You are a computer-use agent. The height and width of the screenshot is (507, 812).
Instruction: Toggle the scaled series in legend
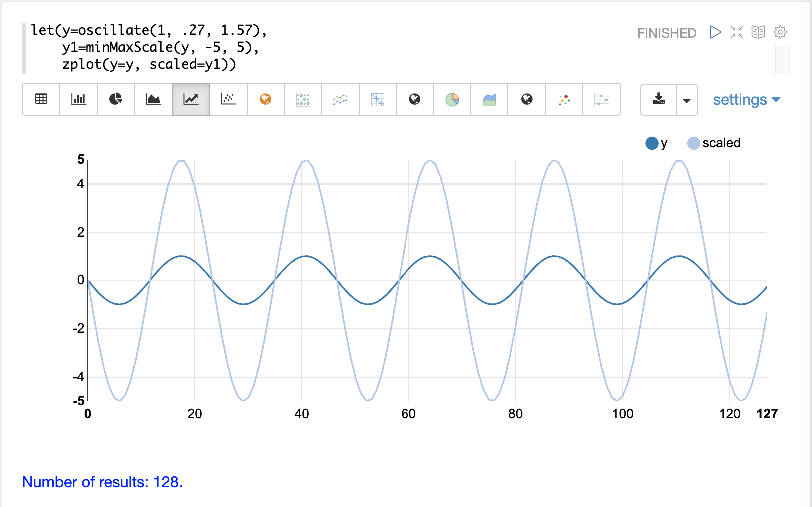714,143
